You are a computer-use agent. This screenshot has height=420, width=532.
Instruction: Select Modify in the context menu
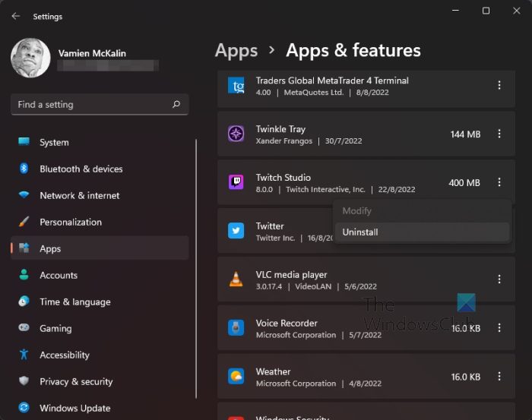click(357, 211)
